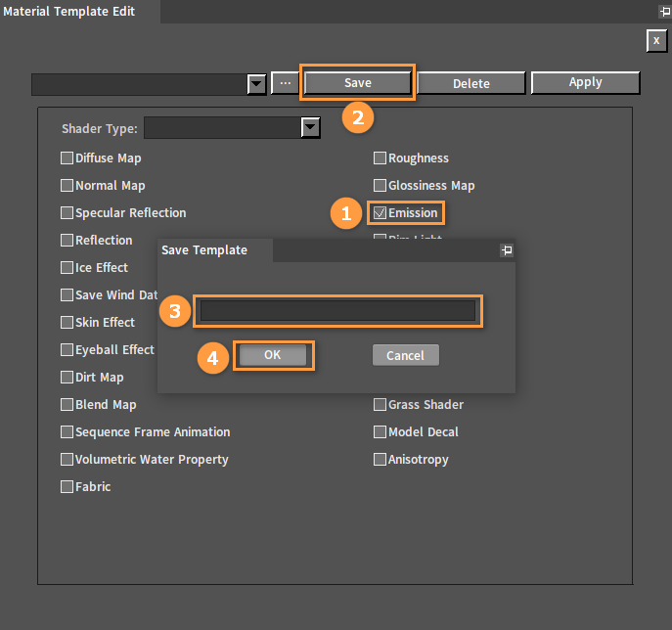Uncheck the Emission checkbox

pos(381,213)
